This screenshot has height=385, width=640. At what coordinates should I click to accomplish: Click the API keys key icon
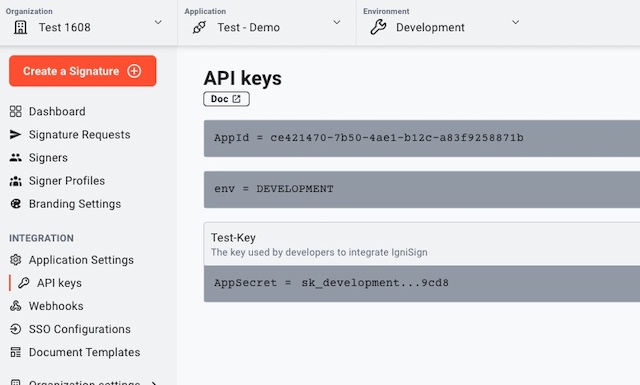point(24,283)
